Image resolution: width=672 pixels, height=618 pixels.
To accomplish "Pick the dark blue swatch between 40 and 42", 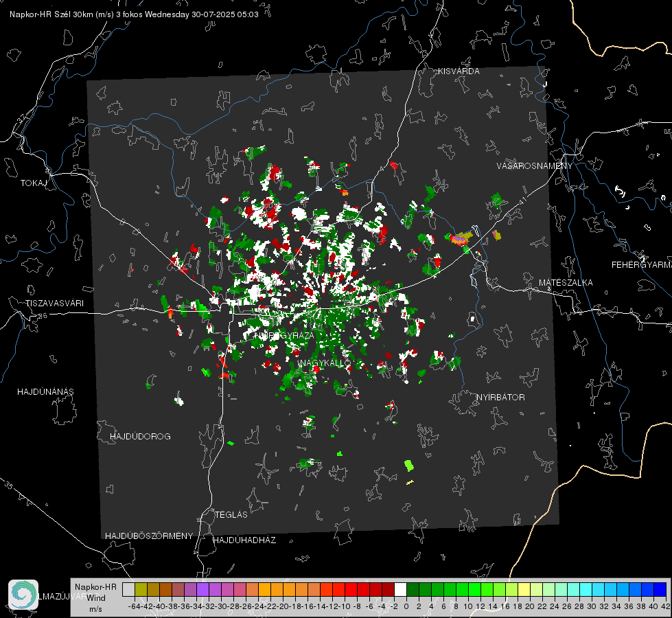I will click(x=660, y=589).
